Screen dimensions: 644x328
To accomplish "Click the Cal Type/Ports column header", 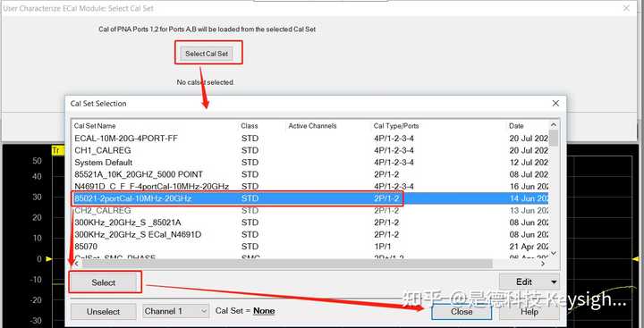I will pos(396,126).
